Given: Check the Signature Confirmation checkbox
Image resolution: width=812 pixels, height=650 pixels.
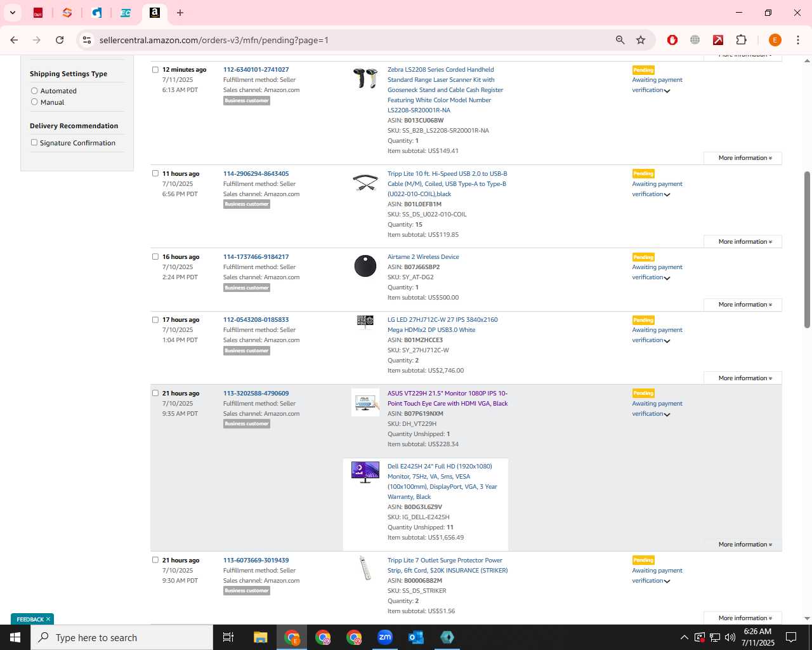Looking at the screenshot, I should 34,142.
